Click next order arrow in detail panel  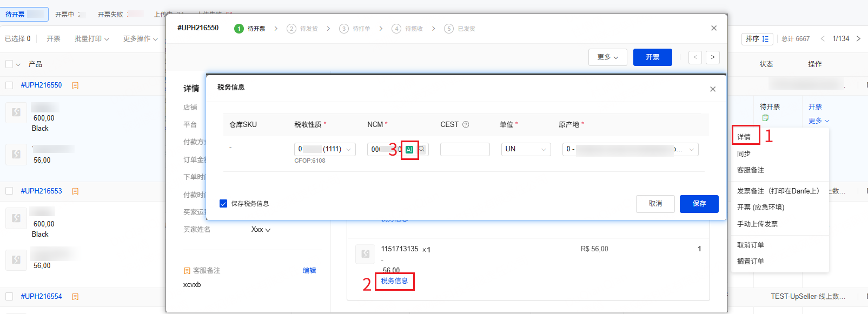[713, 57]
